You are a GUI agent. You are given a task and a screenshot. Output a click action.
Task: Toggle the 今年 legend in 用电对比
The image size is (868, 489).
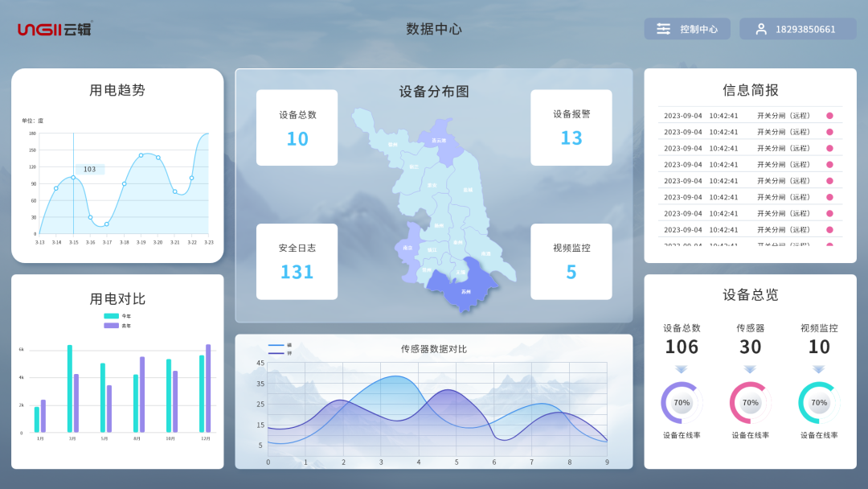pyautogui.click(x=119, y=315)
